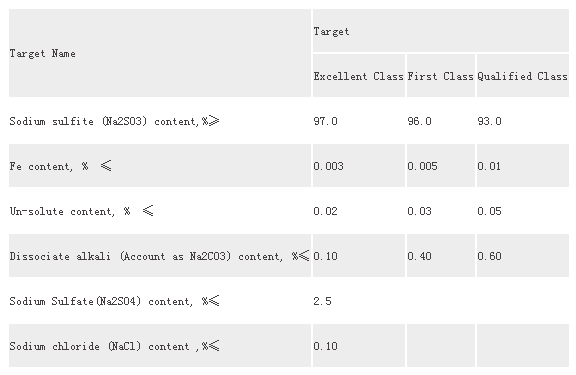Click the 0.05 value in Qualified Class

tap(523, 211)
